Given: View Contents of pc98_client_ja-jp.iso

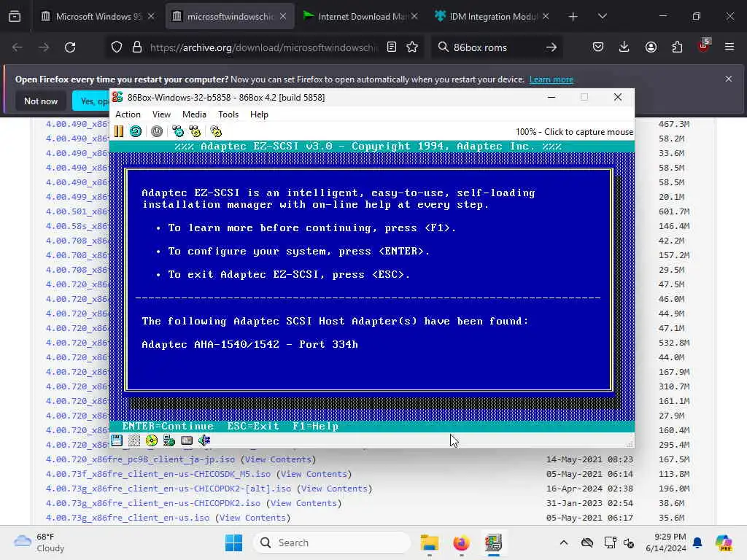Looking at the screenshot, I should [x=278, y=459].
